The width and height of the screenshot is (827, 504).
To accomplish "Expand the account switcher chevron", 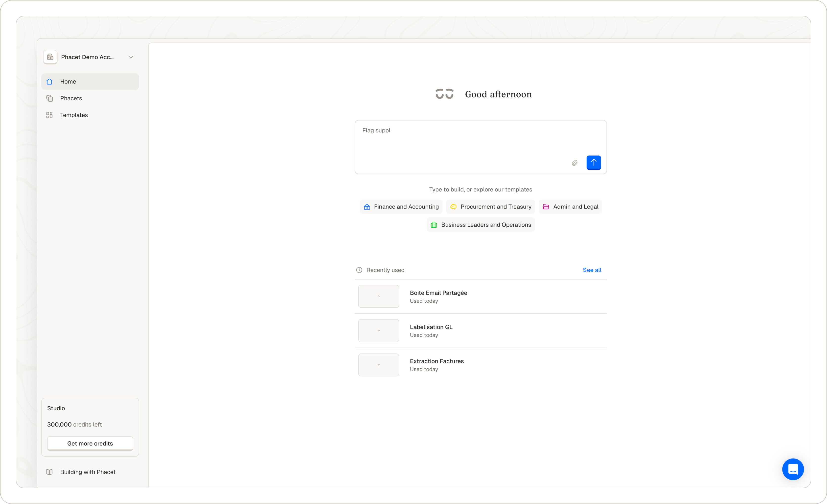I will 131,57.
